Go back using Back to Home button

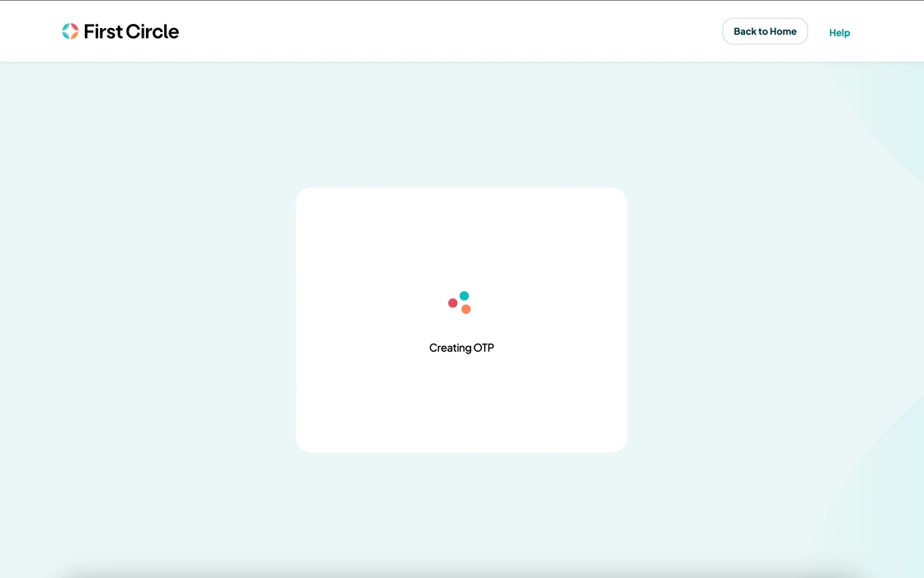765,31
